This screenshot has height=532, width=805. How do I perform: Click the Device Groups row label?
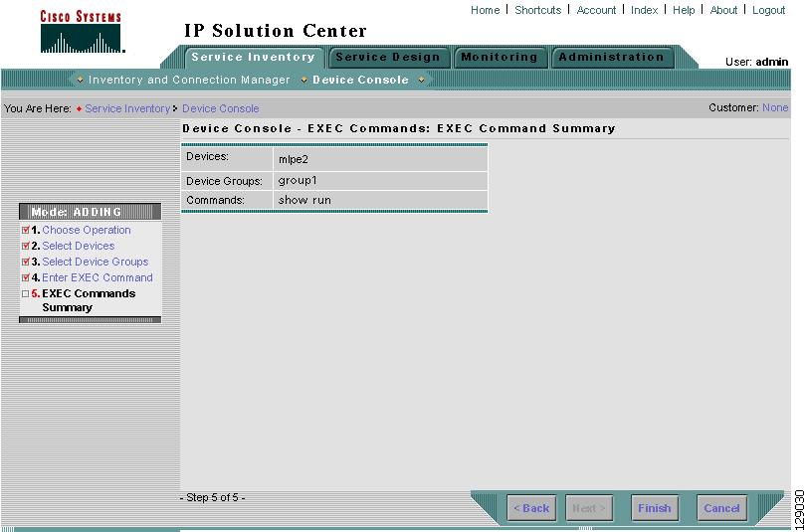click(224, 181)
